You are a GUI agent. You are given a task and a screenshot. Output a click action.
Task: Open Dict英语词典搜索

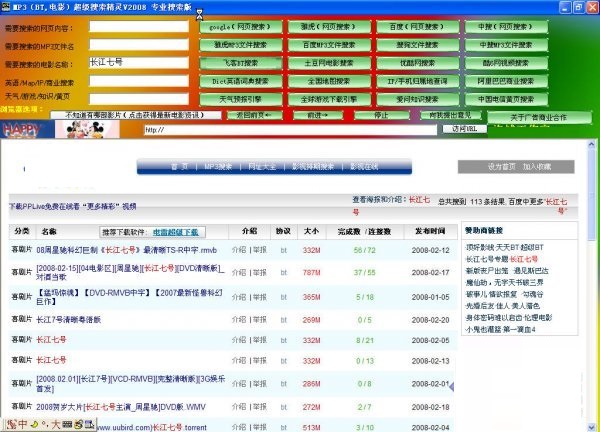coord(241,81)
